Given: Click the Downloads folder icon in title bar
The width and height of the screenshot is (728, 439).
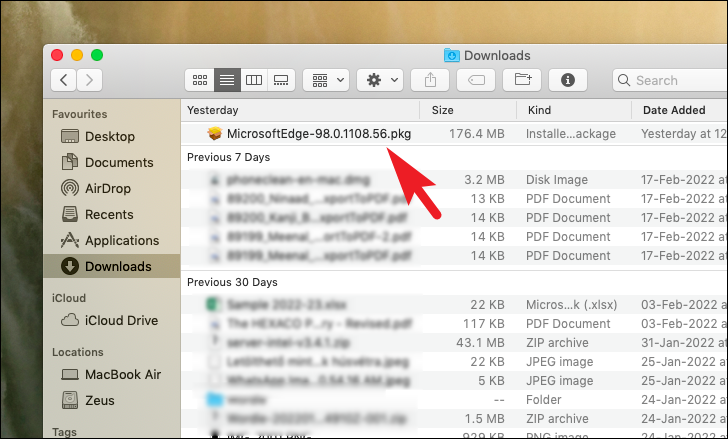Looking at the screenshot, I should click(x=452, y=55).
